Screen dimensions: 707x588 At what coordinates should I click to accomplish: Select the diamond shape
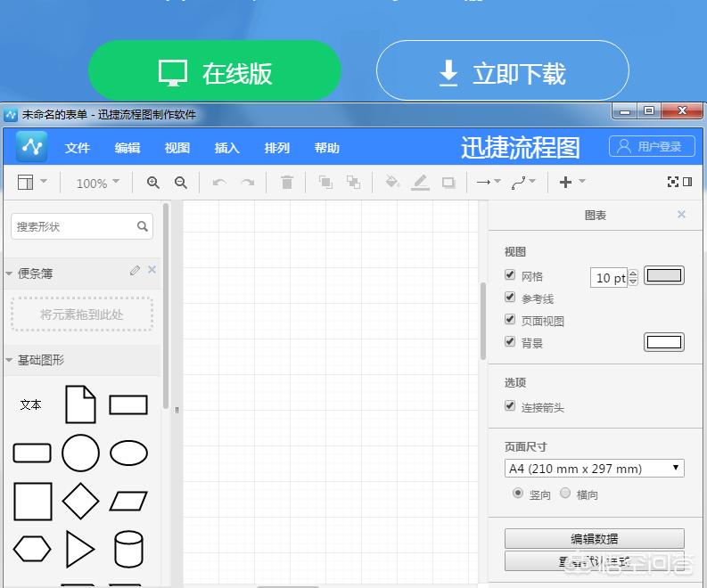point(80,501)
